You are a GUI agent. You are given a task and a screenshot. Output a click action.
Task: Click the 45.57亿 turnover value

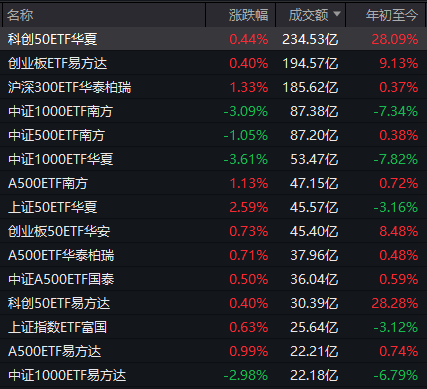314,207
